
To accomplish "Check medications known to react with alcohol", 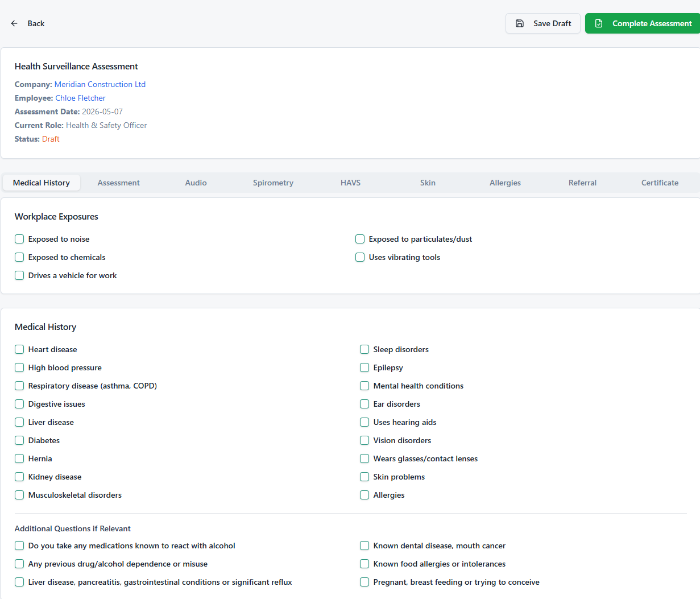I will [19, 546].
